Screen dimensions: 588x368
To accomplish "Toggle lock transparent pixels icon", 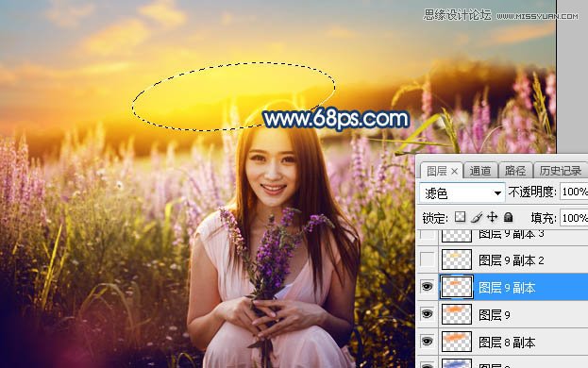I will (461, 217).
